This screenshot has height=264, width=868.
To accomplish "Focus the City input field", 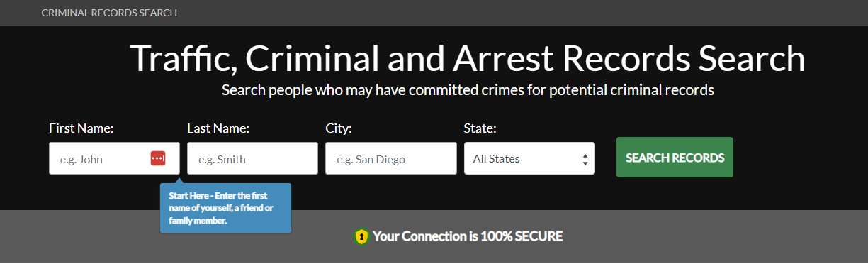I will coord(391,158).
